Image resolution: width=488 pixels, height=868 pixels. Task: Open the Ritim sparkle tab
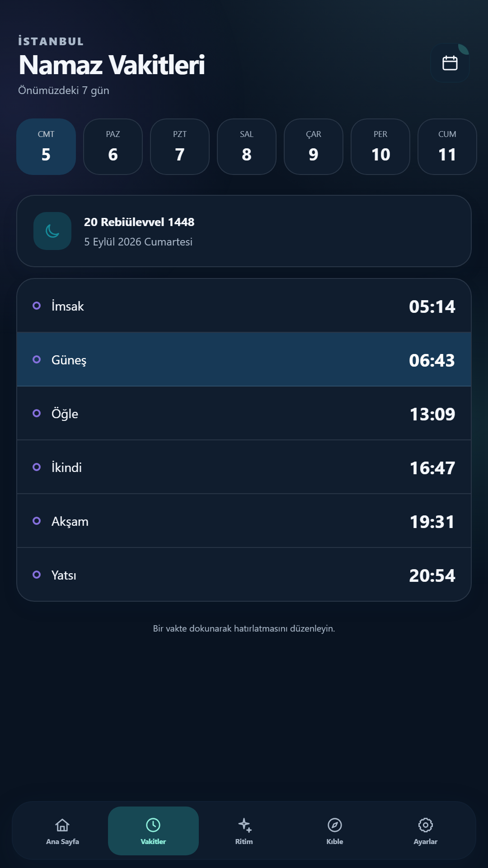(x=244, y=831)
